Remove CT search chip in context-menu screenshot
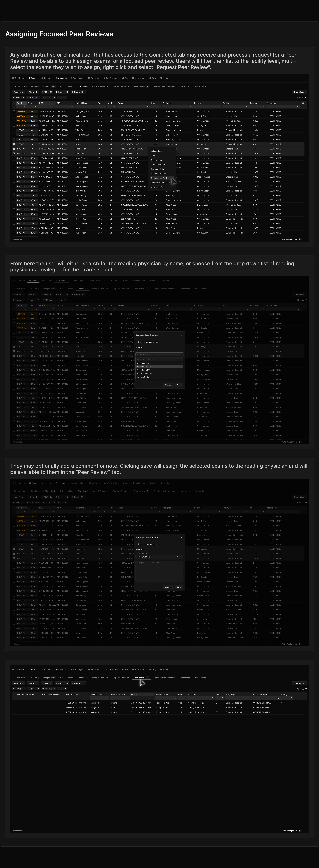Image resolution: width=319 pixels, height=868 pixels. point(66,97)
